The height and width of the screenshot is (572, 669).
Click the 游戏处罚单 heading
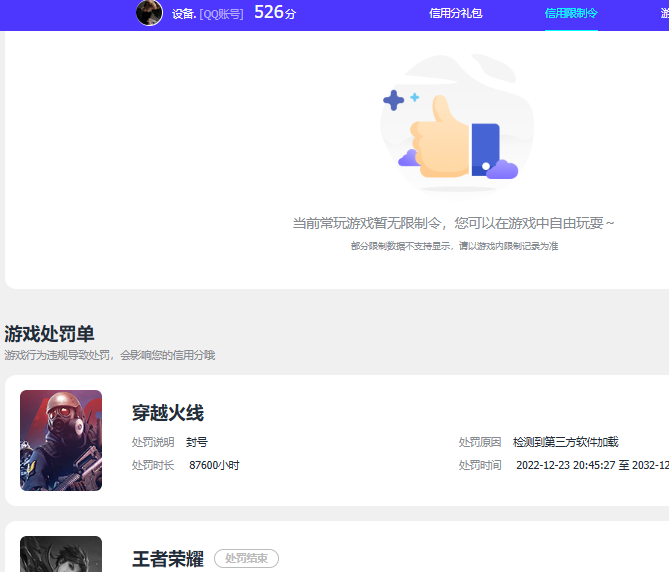49,334
